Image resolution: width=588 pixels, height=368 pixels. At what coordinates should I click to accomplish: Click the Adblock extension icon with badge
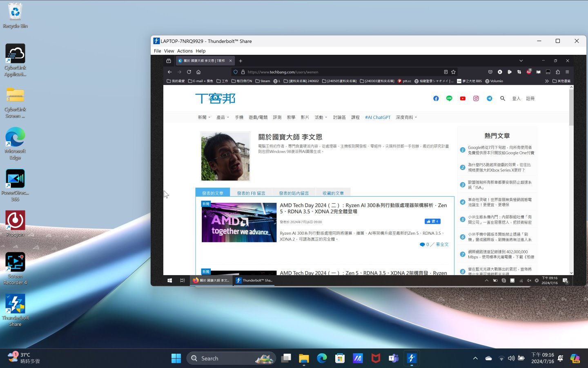pyautogui.click(x=529, y=72)
